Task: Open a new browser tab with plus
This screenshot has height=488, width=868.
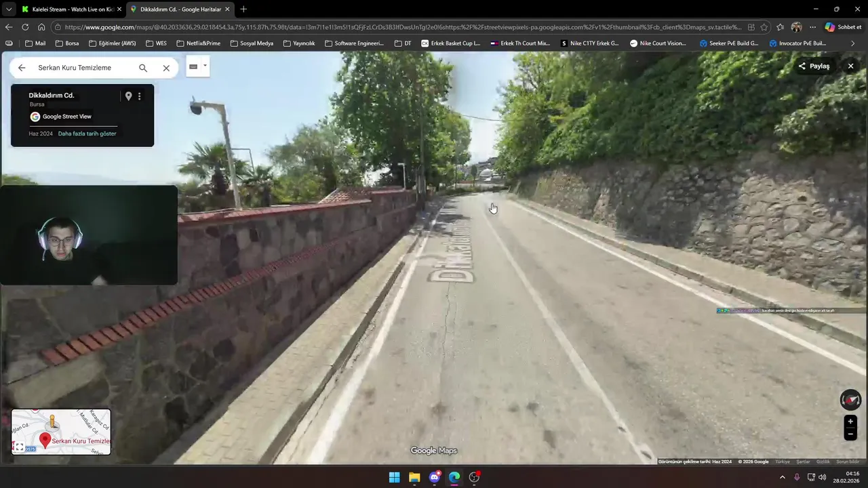Action: pyautogui.click(x=243, y=9)
